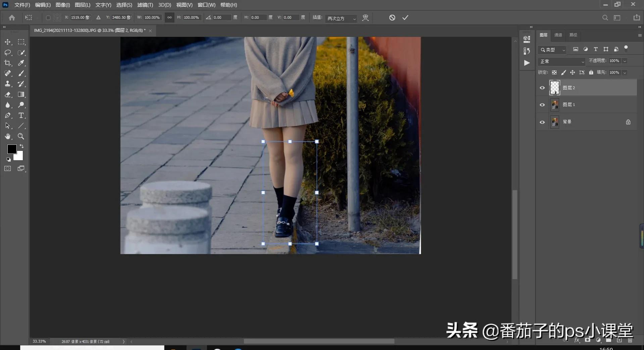
Task: Hide 图层 2 layer visibility
Action: click(x=542, y=88)
